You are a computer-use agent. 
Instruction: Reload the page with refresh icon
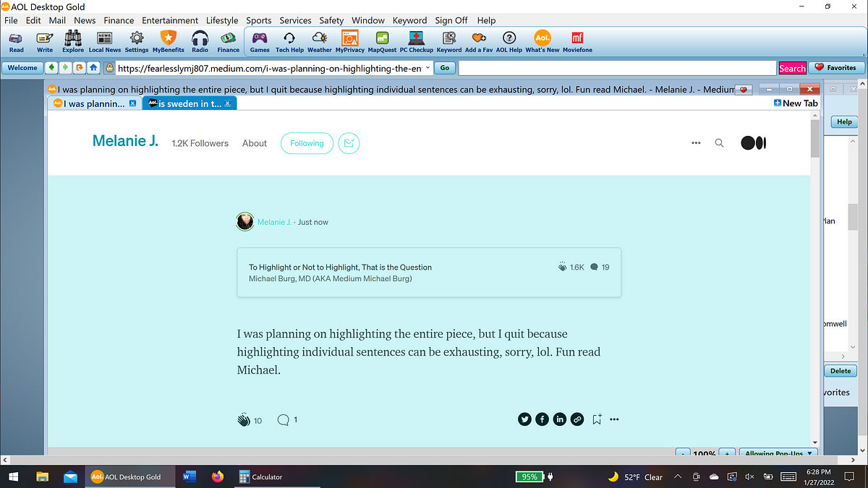pyautogui.click(x=79, y=67)
